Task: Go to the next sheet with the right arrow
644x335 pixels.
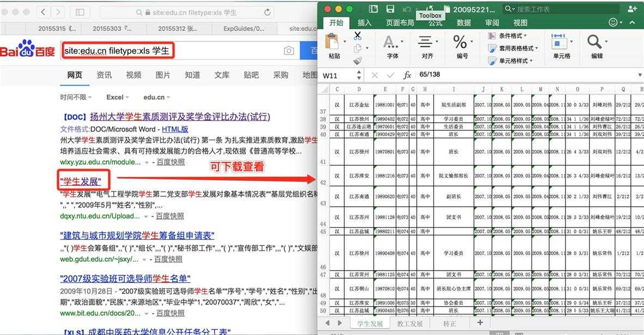Action: (339, 323)
